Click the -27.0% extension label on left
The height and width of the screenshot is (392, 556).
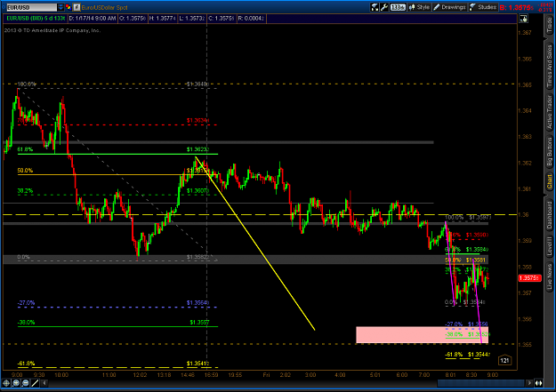(26, 303)
